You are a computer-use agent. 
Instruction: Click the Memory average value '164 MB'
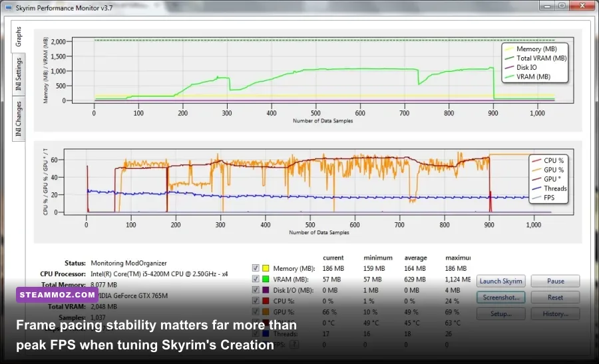tap(415, 269)
